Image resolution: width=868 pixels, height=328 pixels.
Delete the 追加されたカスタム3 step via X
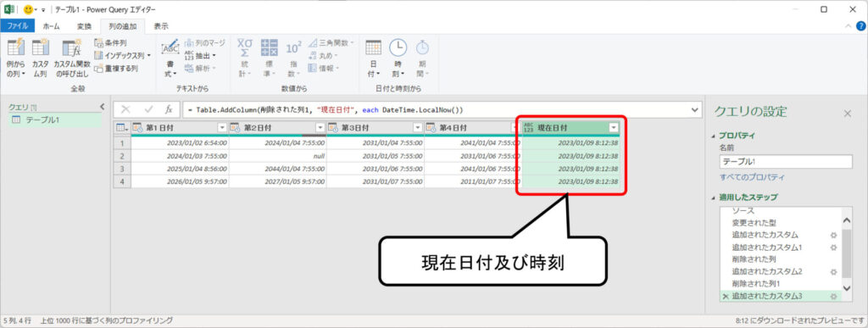click(726, 297)
